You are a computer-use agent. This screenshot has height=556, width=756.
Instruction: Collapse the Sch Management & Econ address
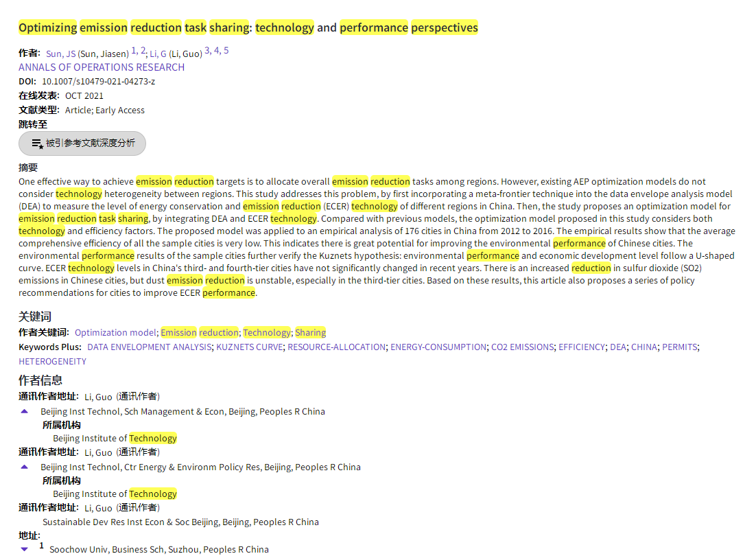[x=25, y=411]
